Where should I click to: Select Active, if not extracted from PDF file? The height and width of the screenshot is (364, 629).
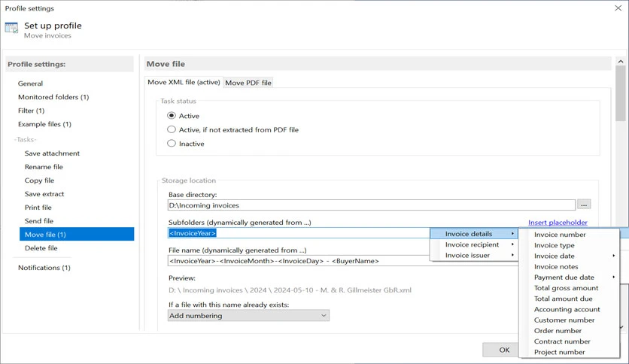click(172, 129)
